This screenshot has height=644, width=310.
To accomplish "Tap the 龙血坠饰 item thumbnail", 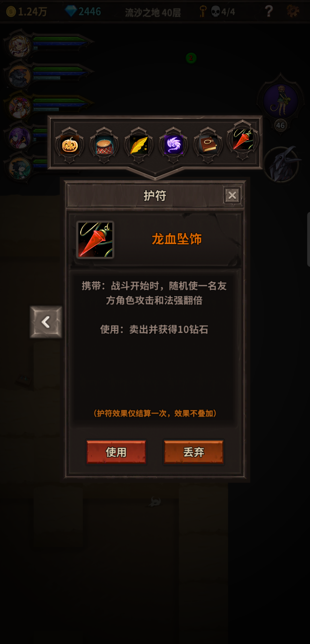I will pos(96,240).
